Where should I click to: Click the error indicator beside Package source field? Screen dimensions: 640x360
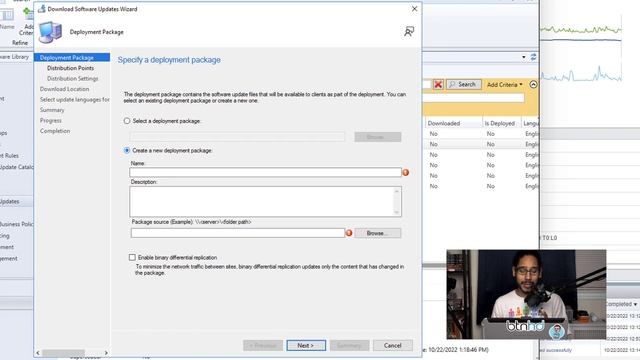coord(349,233)
